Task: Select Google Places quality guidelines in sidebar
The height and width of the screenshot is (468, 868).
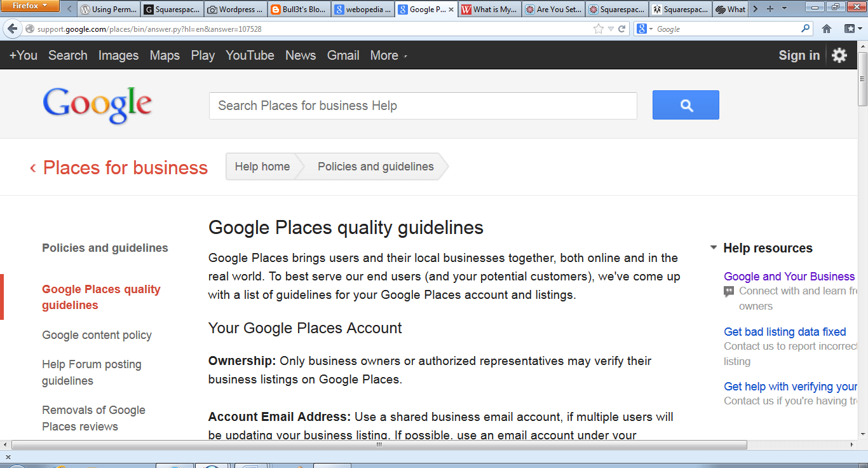Action: [x=101, y=297]
